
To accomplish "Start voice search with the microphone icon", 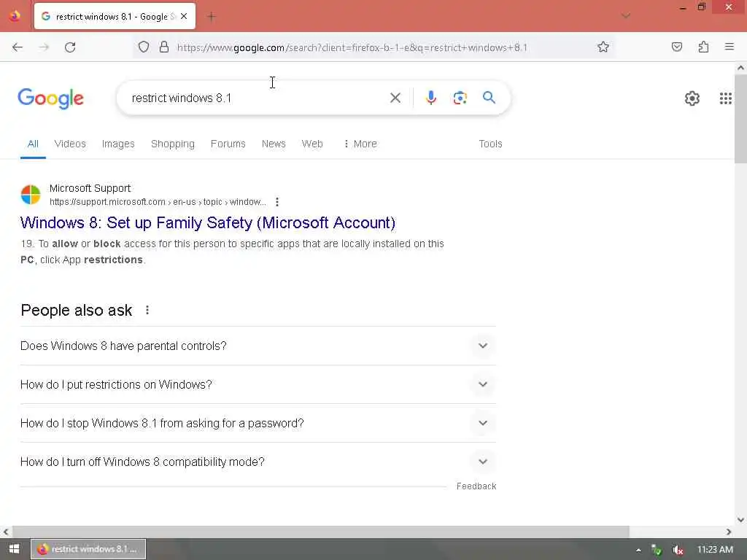I will tap(430, 98).
